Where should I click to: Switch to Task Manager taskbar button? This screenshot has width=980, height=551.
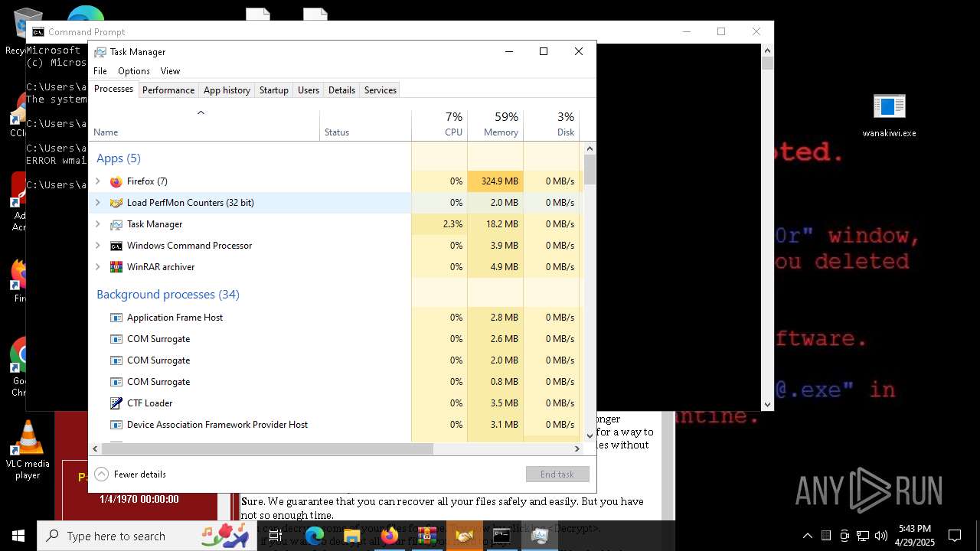(540, 536)
